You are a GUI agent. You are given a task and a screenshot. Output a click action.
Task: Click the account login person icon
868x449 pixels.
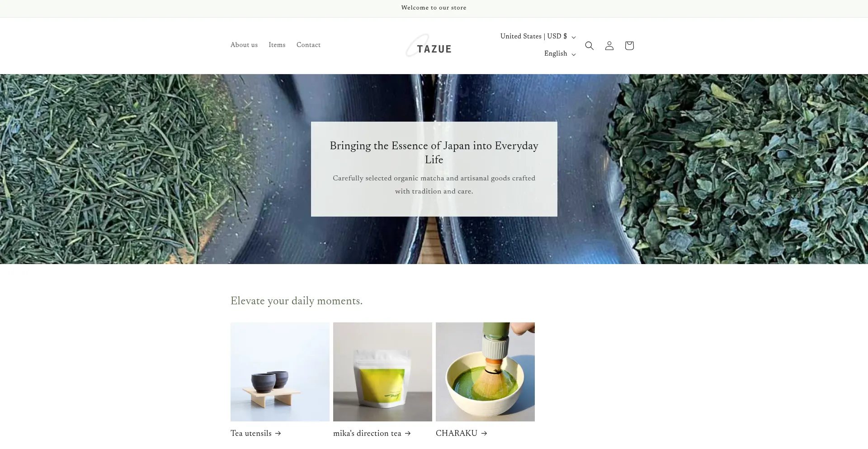(x=609, y=46)
